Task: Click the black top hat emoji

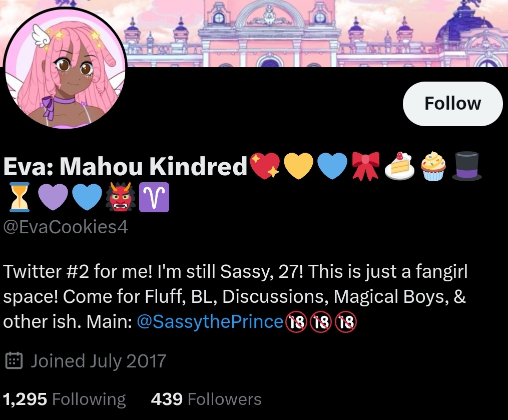Action: [467, 166]
